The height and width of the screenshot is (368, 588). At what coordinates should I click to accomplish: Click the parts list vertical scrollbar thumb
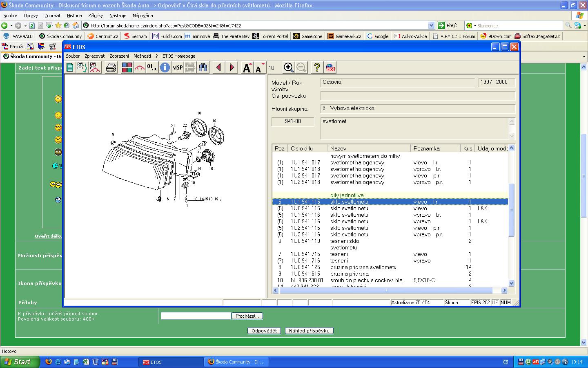pyautogui.click(x=512, y=210)
